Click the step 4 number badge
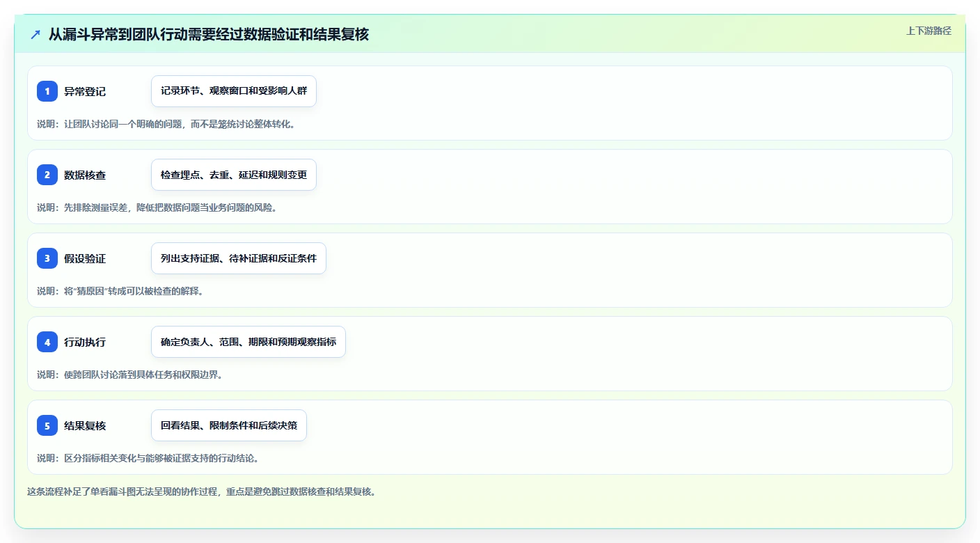Viewport: 980px width, 543px height. [x=47, y=342]
